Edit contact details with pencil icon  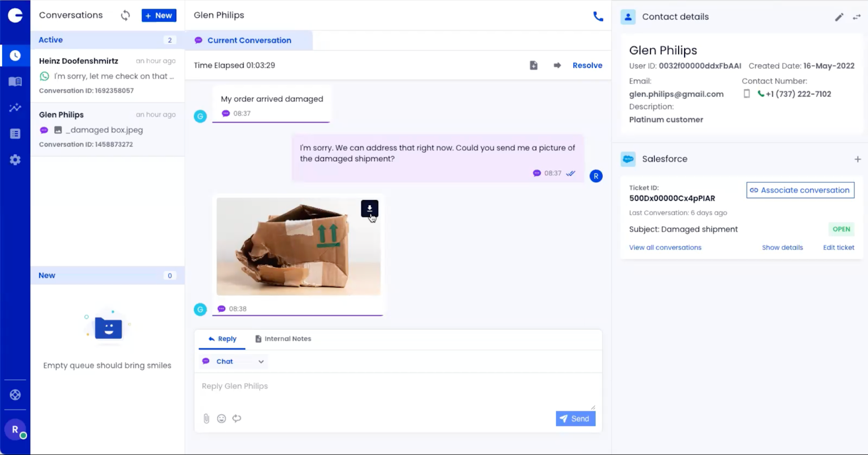pyautogui.click(x=839, y=17)
